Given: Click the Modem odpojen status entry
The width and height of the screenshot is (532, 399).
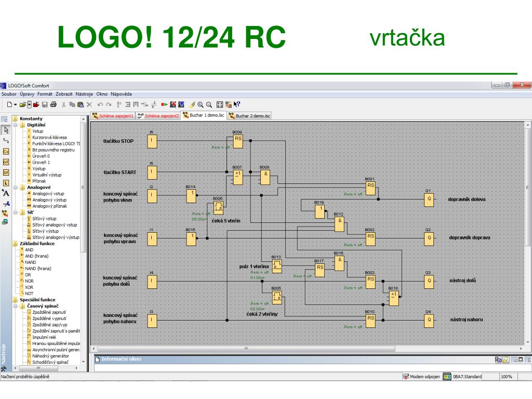Looking at the screenshot, I should [421, 377].
